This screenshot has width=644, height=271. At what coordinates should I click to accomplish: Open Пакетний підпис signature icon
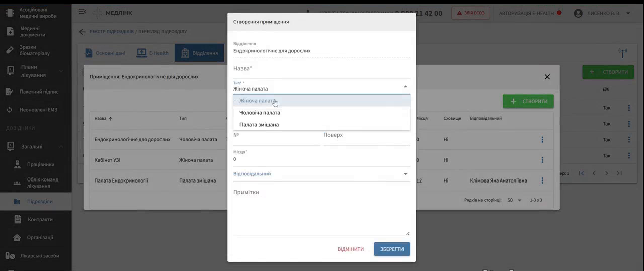(x=10, y=92)
